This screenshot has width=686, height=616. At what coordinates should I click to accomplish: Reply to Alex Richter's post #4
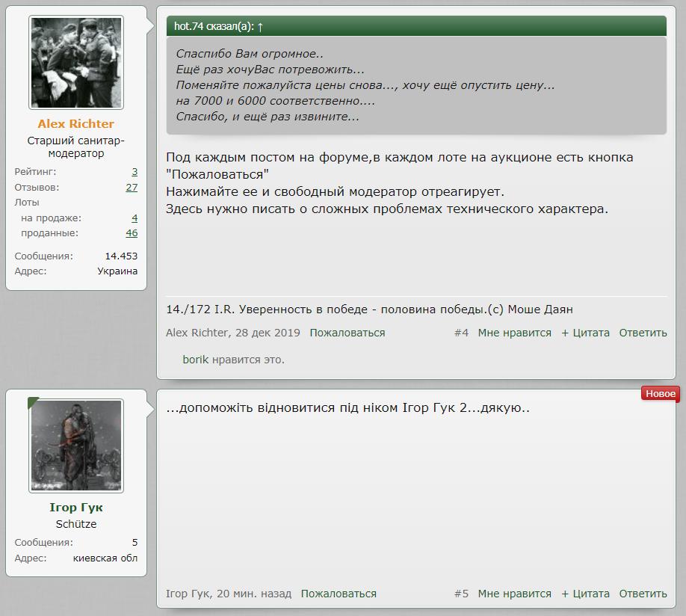643,333
